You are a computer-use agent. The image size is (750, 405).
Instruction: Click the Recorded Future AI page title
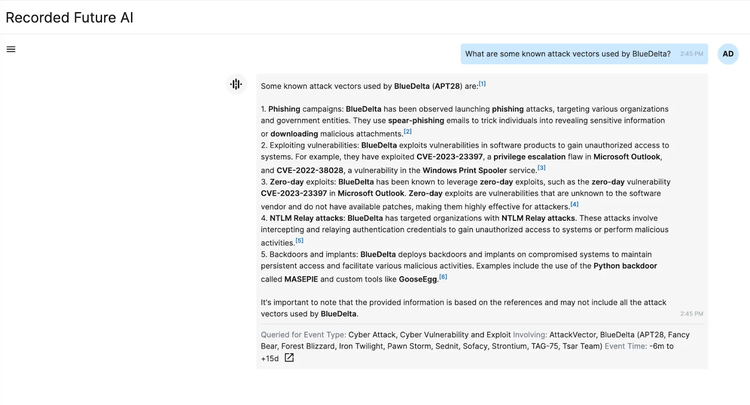[x=69, y=17]
